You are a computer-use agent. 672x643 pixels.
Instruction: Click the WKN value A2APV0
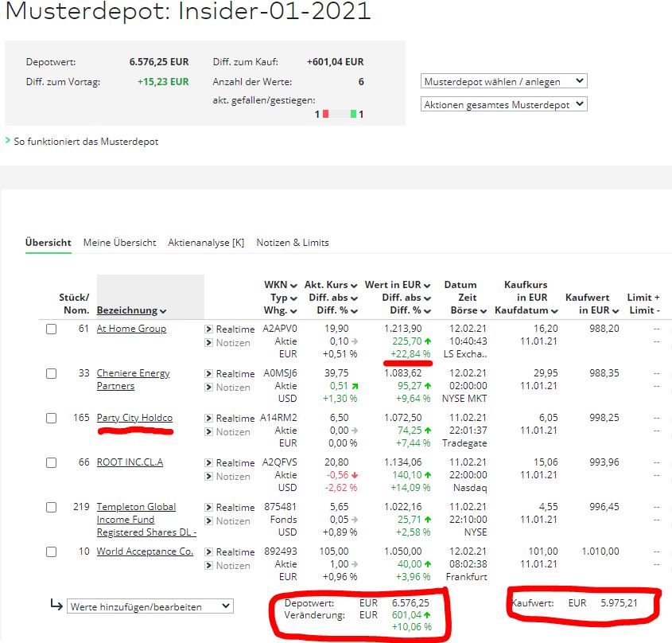coord(280,329)
